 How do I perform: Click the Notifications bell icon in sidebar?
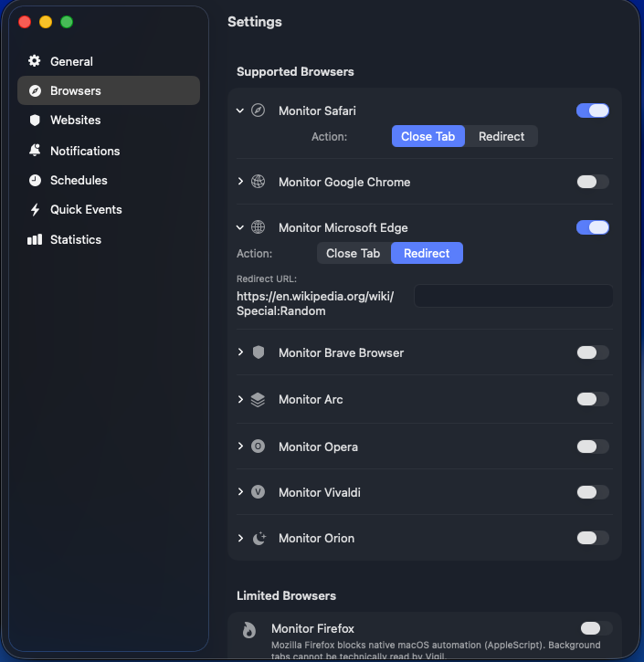(35, 151)
